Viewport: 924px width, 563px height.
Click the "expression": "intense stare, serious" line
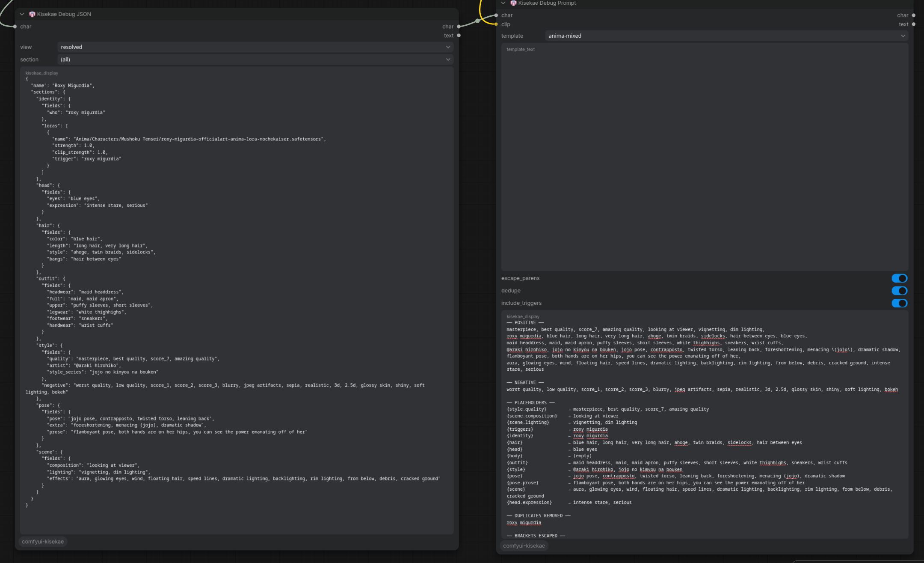click(x=97, y=206)
